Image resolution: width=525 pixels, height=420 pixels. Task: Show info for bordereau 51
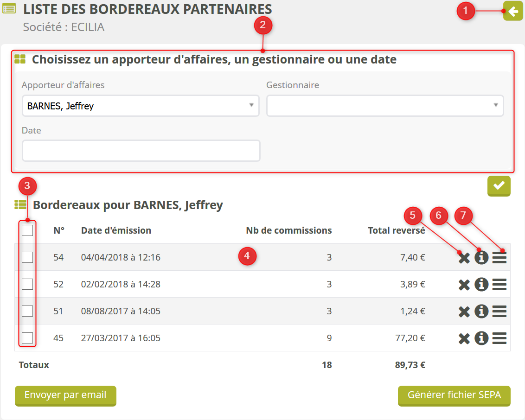point(481,312)
